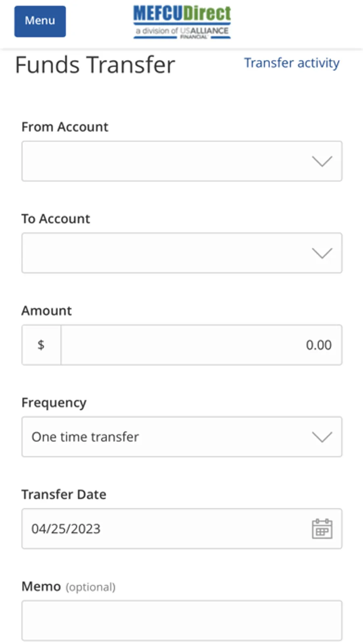The height and width of the screenshot is (644, 363).
Task: Open the Menu button
Action: pyautogui.click(x=40, y=21)
